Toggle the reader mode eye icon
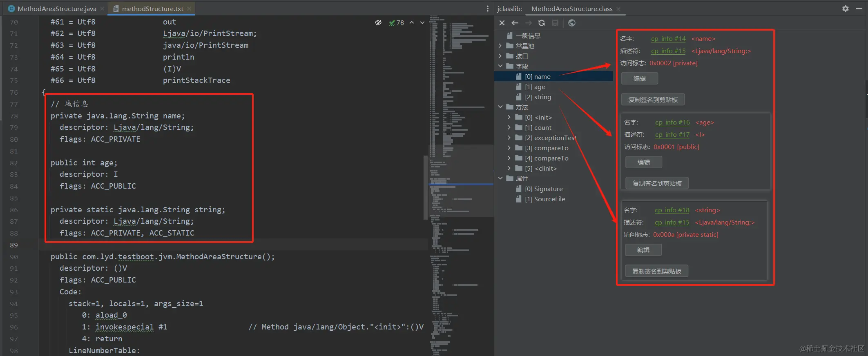 coord(378,22)
